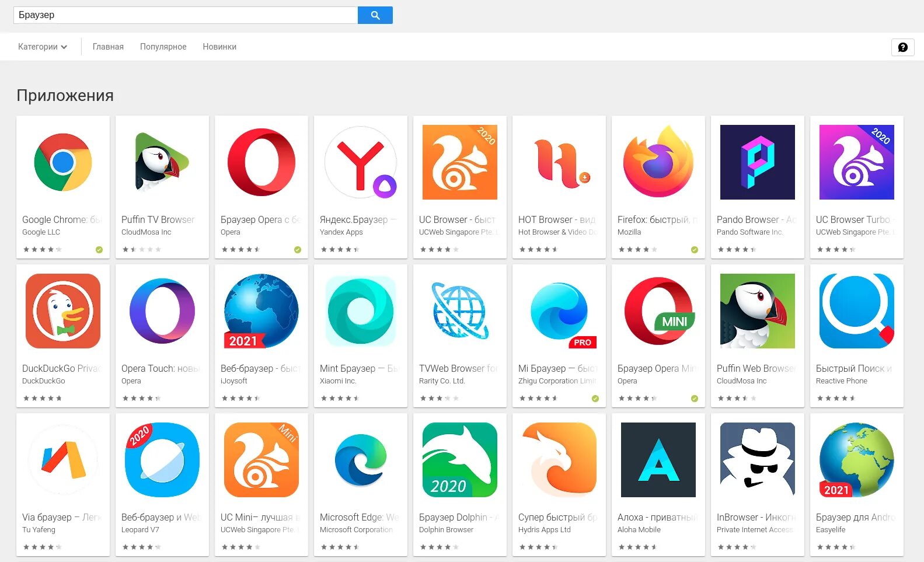This screenshot has width=924, height=562.
Task: Open developer link Easyelife
Action: pyautogui.click(x=831, y=529)
